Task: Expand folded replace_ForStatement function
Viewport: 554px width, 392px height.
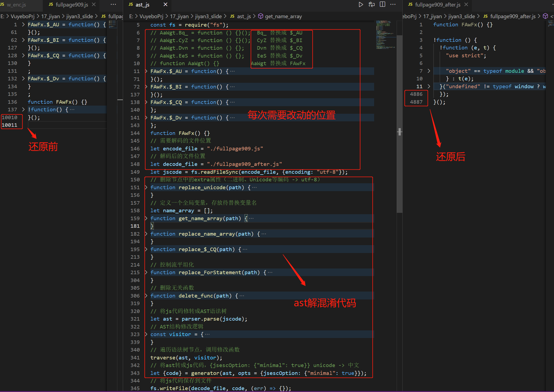Action: click(x=146, y=273)
